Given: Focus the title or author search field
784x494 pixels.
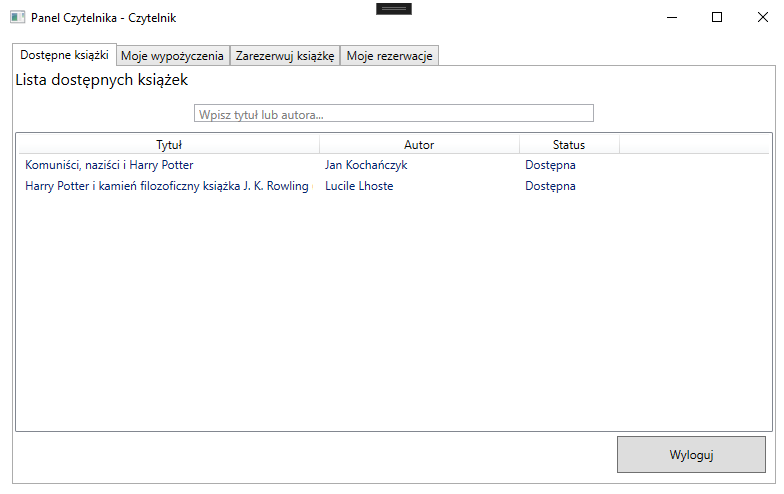Looking at the screenshot, I should [394, 114].
